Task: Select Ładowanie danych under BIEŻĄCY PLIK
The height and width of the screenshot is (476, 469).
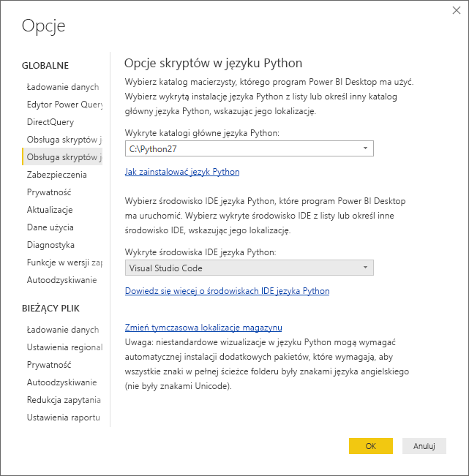Action: [62, 330]
